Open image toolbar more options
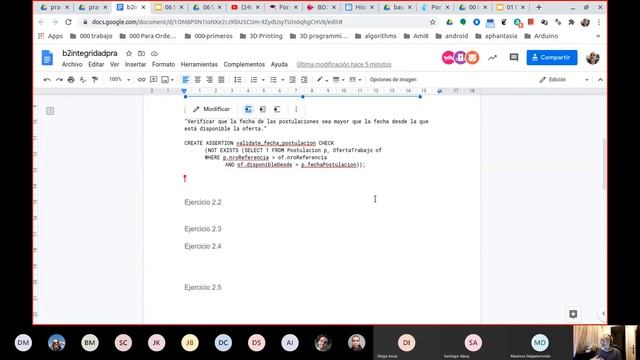Screen dimensions: 640x360 (296, 109)
